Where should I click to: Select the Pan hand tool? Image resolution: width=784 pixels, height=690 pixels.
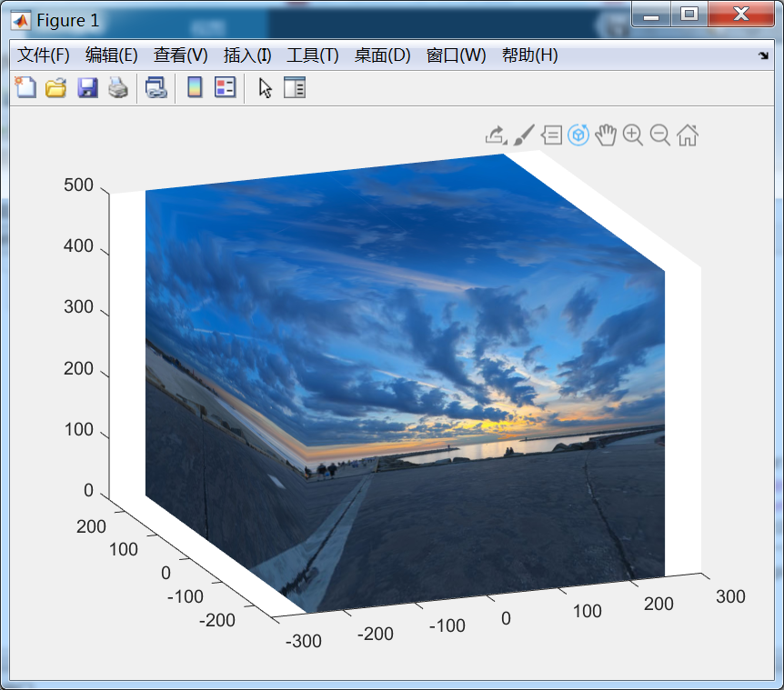click(606, 135)
